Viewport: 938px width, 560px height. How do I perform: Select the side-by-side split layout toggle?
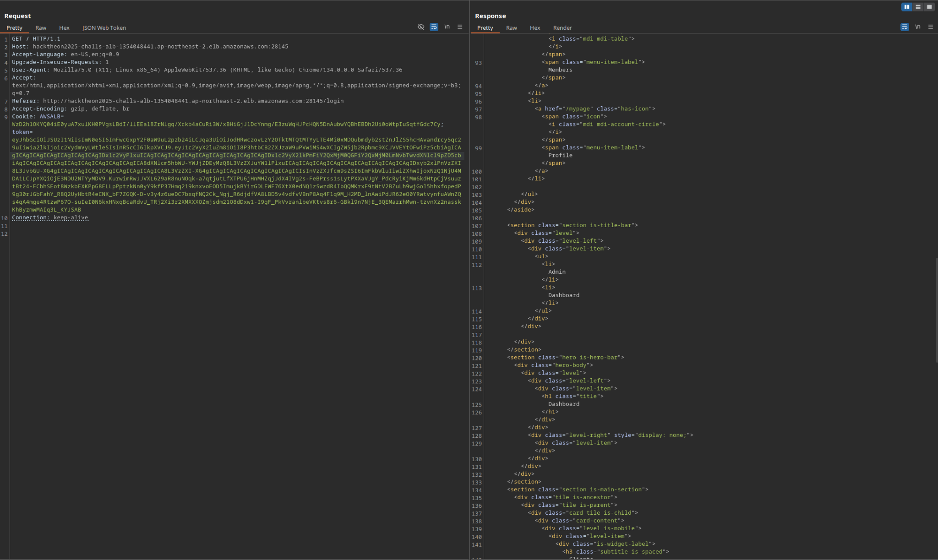907,6
